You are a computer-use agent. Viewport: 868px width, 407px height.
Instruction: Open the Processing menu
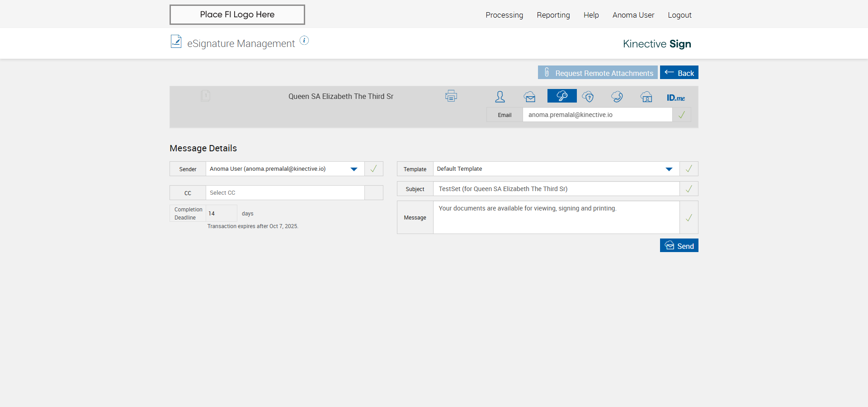(505, 15)
